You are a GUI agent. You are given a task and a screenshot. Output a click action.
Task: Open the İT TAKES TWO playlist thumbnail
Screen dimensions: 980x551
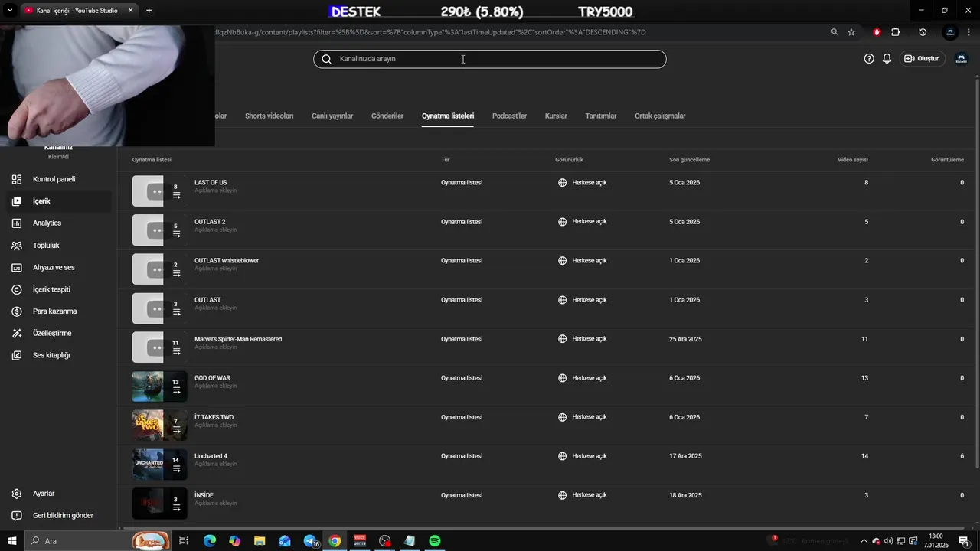tap(159, 425)
